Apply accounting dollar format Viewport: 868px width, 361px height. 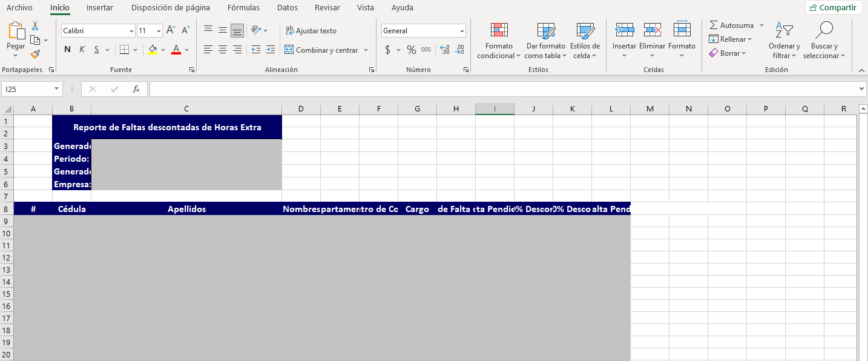tap(388, 50)
